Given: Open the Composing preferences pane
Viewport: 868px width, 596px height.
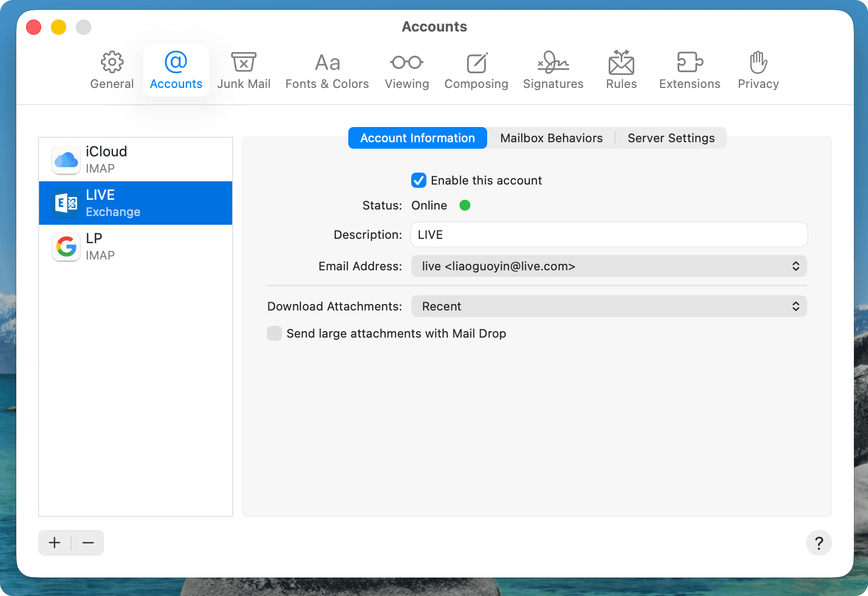Looking at the screenshot, I should pos(476,71).
